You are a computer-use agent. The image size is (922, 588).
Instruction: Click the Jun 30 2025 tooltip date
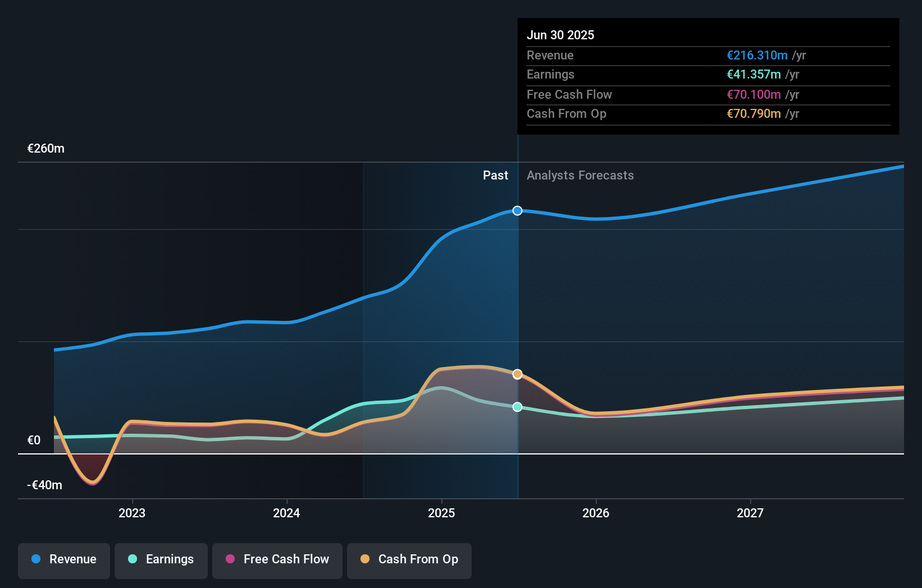pos(560,35)
